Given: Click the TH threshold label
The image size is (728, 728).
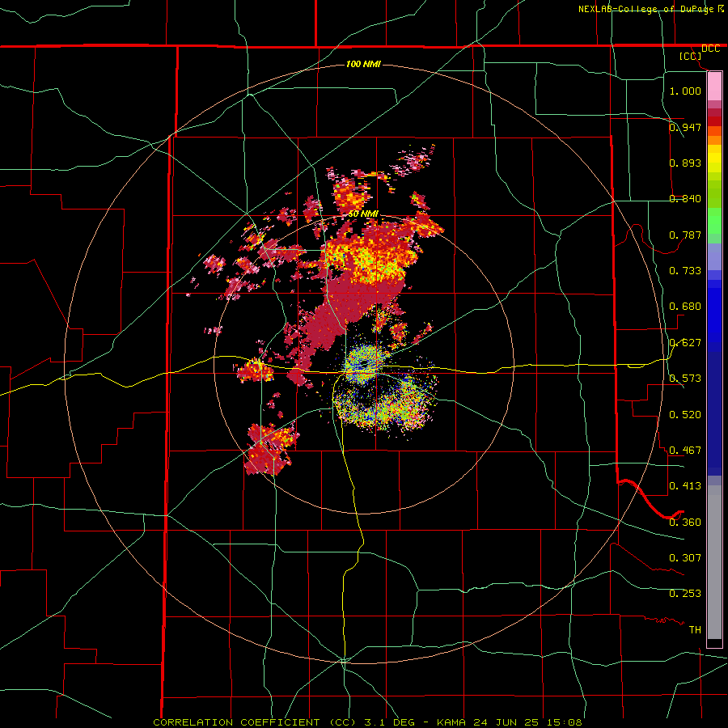Looking at the screenshot, I should tap(695, 629).
